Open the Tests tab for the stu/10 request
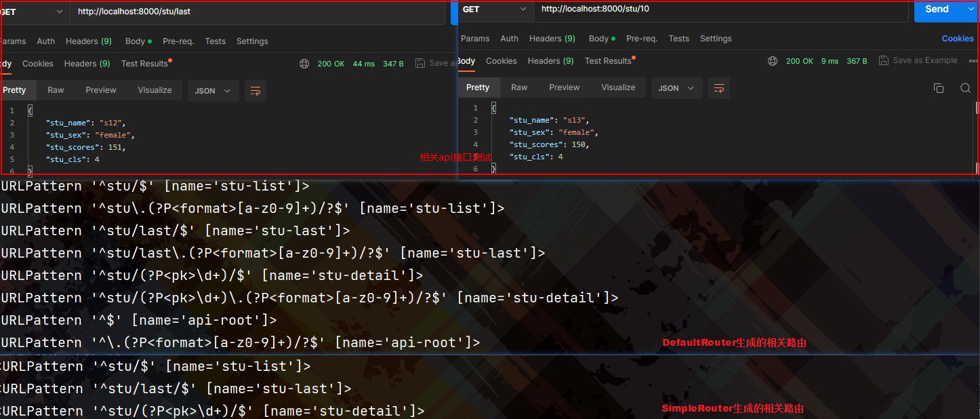 [x=679, y=39]
